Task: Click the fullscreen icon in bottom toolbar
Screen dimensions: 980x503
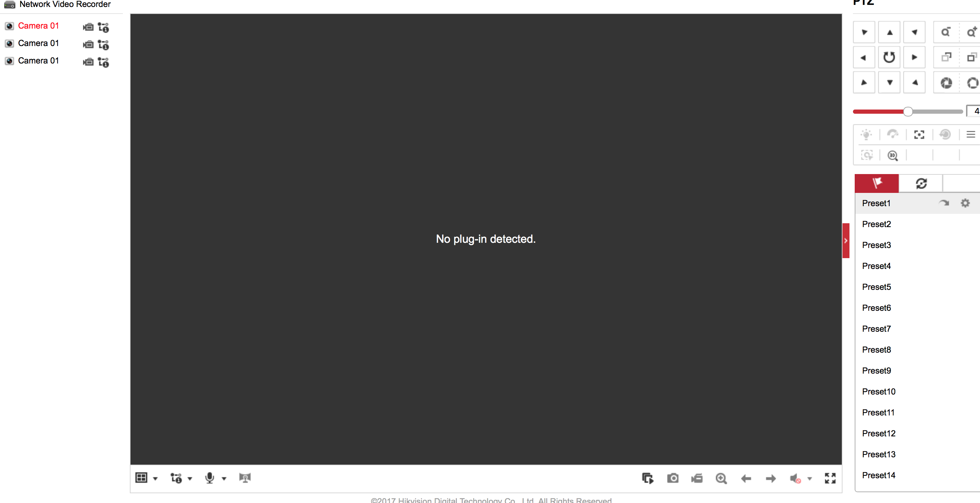Action: coord(830,478)
